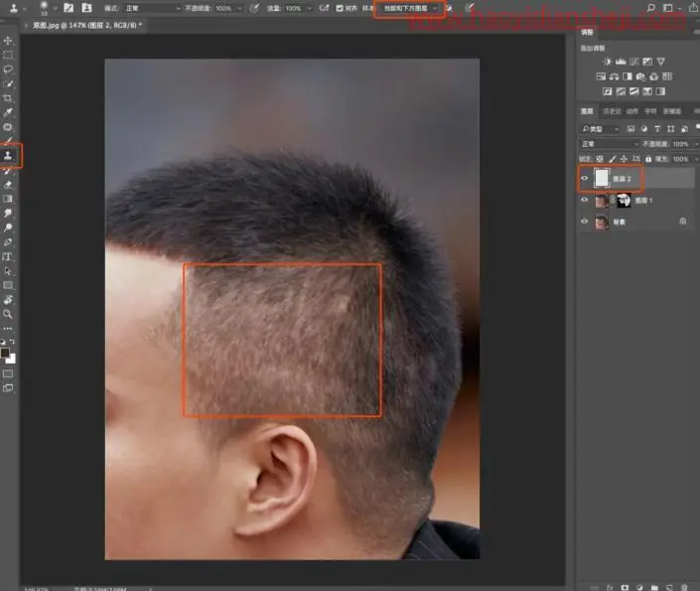Screen dimensions: 700x591
Task: Add an Invert adjustment
Action: point(607,91)
